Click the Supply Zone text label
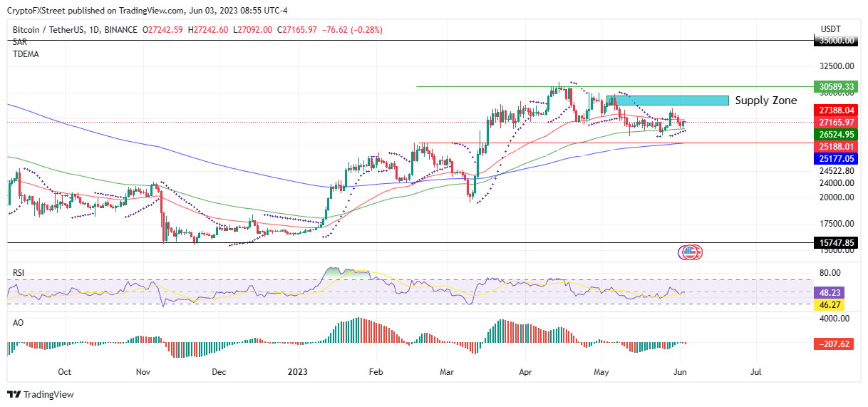The width and height of the screenshot is (868, 407). 766,101
